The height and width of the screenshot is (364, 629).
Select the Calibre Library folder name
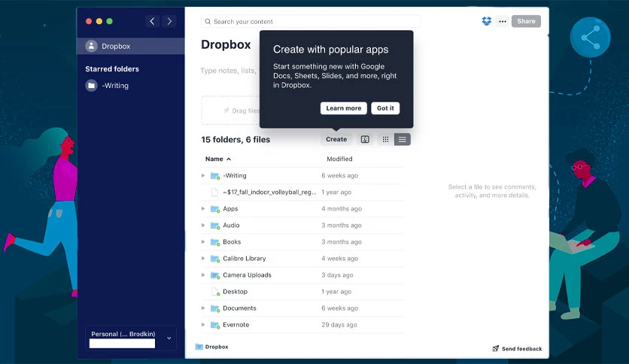[245, 259]
